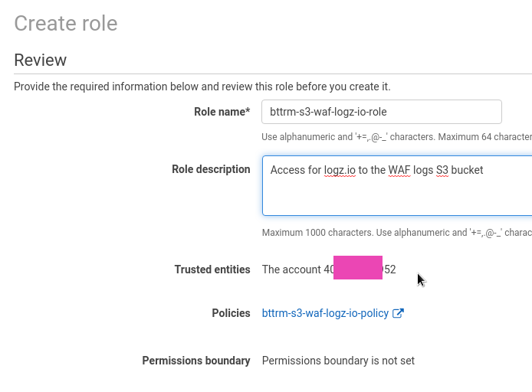The height and width of the screenshot is (392, 532).
Task: Click the Provide the required information instruction line
Action: [x=202, y=87]
